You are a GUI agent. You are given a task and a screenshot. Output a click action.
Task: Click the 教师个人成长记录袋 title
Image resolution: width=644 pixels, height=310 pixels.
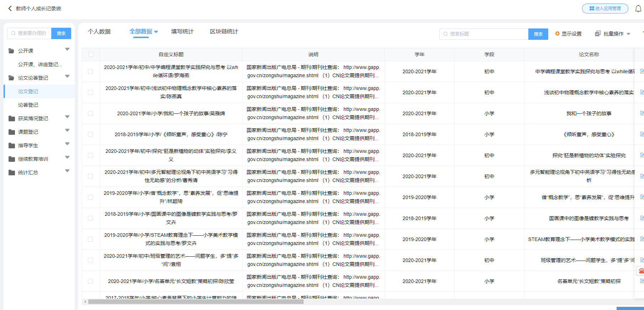tap(38, 9)
